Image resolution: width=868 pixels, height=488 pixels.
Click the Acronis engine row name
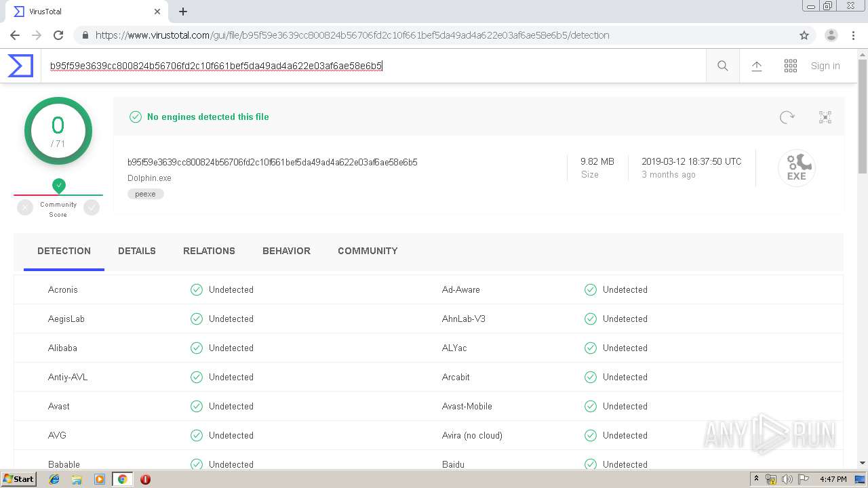tap(63, 289)
